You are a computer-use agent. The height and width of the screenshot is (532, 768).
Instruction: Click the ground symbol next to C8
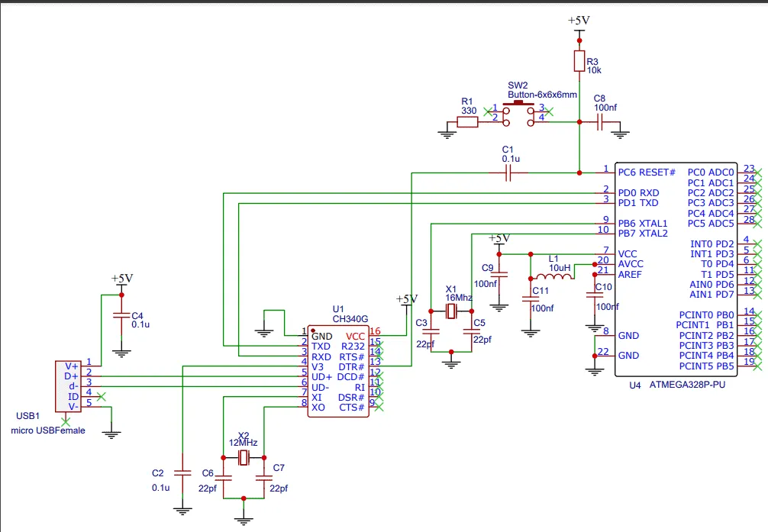pyautogui.click(x=620, y=134)
